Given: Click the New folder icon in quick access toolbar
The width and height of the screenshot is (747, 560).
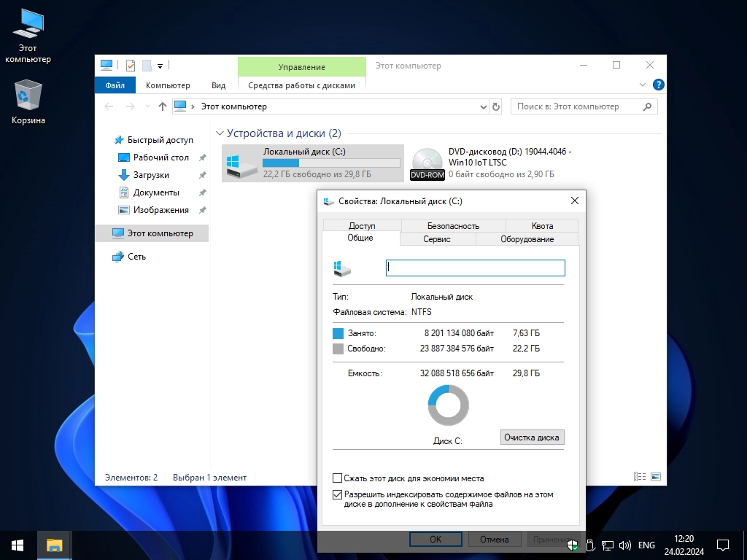Looking at the screenshot, I should pos(147,65).
